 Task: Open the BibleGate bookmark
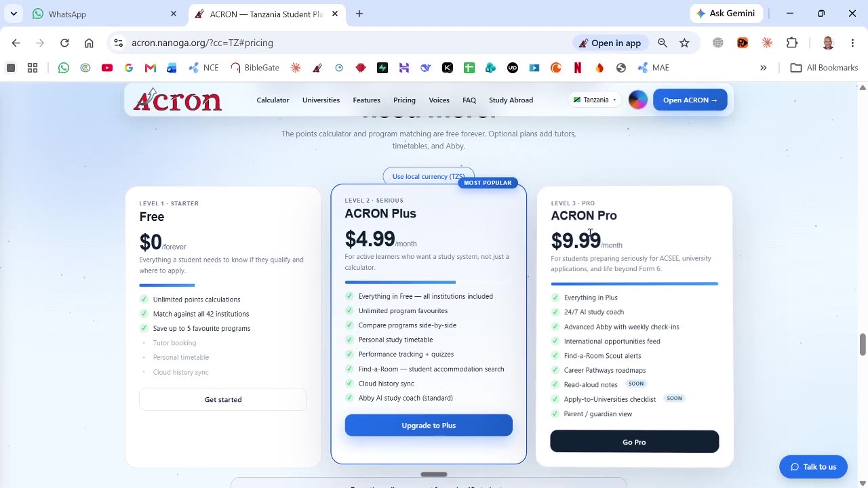click(255, 68)
